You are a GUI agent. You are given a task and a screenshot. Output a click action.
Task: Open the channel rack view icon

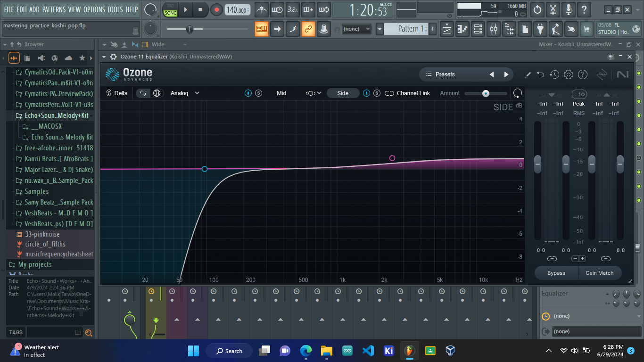point(478,29)
